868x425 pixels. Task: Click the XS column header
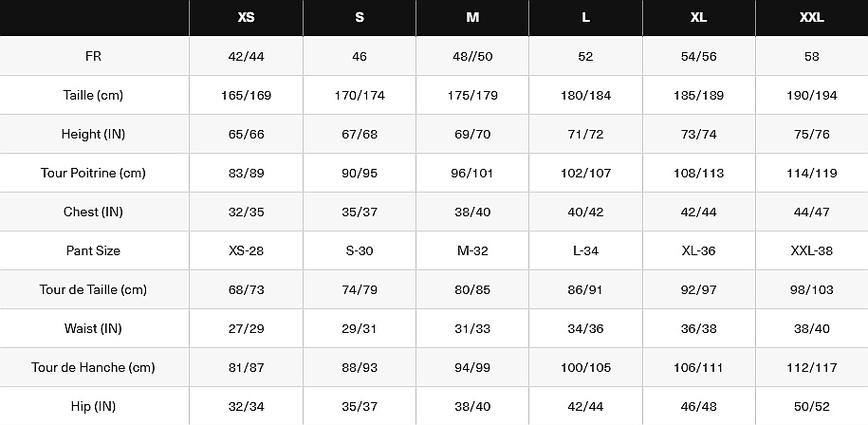246,18
